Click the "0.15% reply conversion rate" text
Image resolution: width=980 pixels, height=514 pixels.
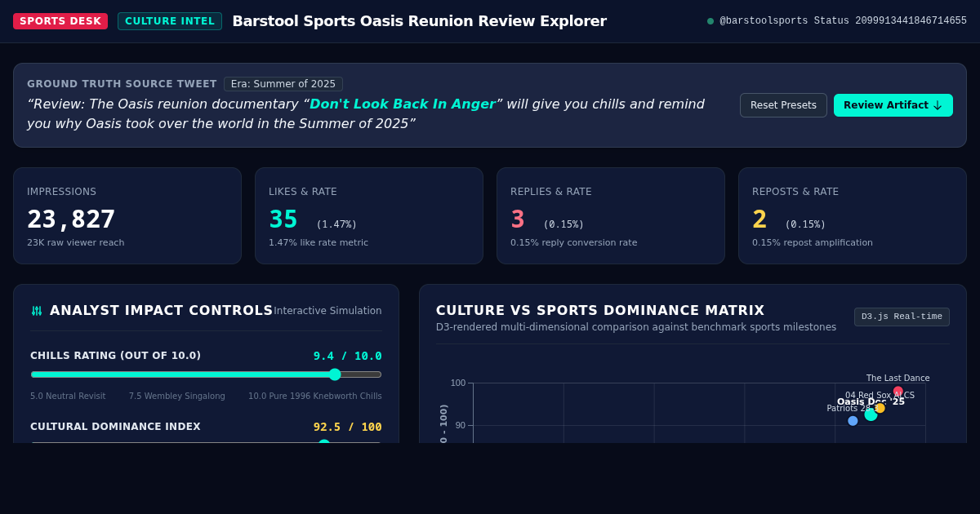click(573, 242)
